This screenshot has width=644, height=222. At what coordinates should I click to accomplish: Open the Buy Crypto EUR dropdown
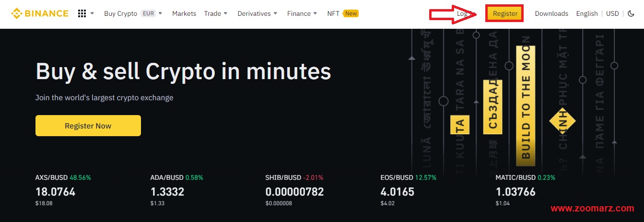coord(133,13)
